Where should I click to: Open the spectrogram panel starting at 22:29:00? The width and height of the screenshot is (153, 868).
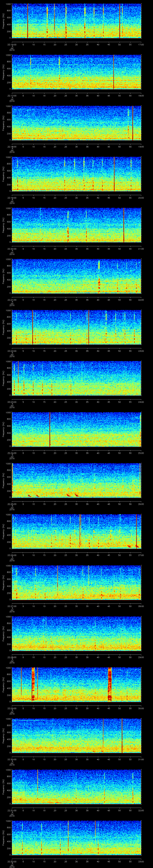click(x=77, y=685)
